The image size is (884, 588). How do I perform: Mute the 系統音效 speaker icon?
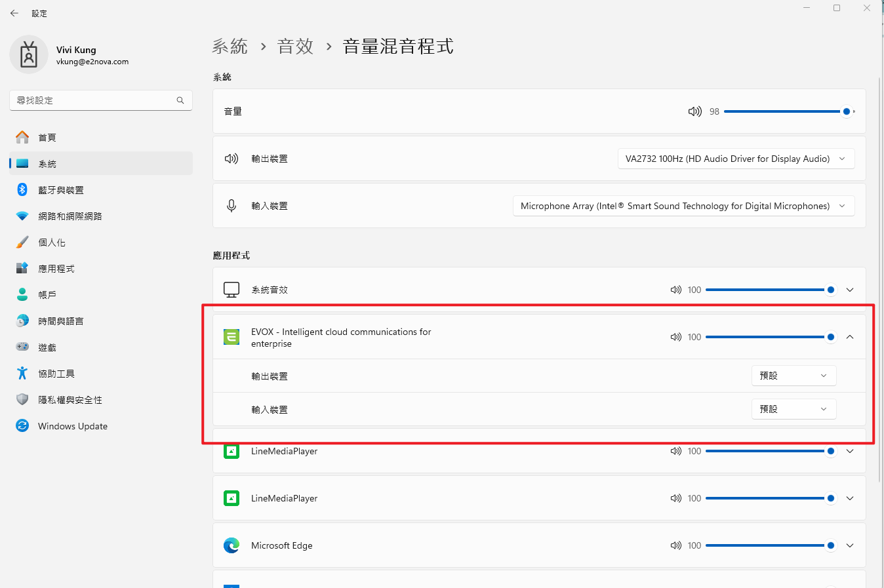tap(675, 290)
